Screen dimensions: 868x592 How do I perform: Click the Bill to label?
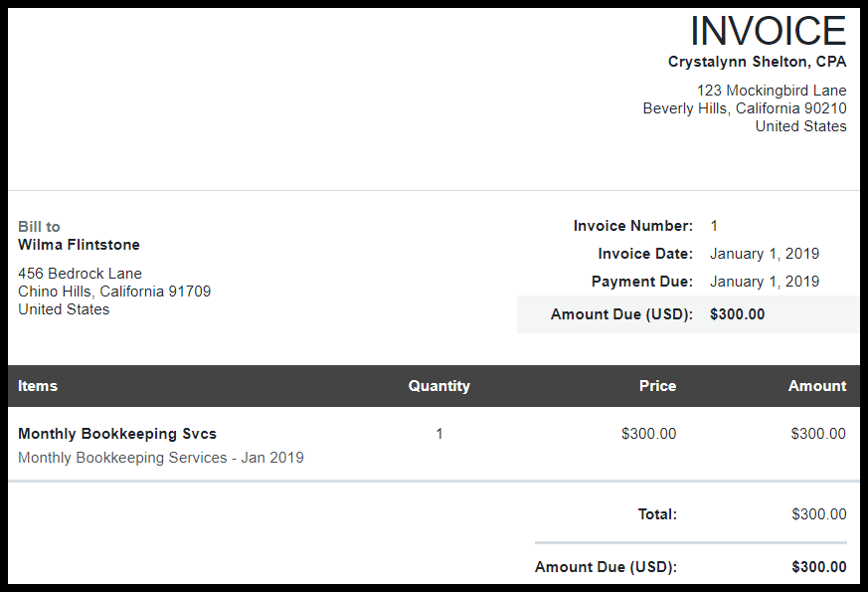[x=39, y=227]
